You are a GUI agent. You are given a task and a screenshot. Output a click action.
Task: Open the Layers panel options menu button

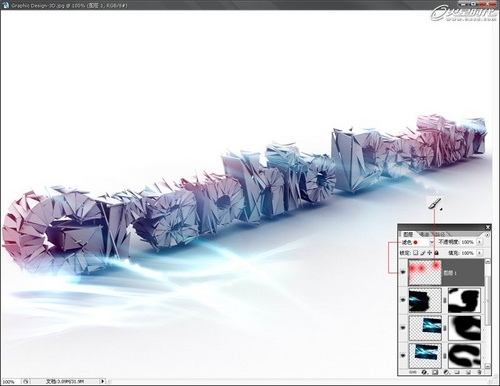tap(487, 235)
